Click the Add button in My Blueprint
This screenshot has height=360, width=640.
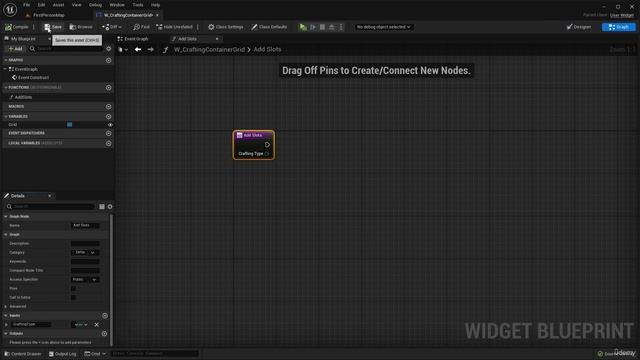(16, 49)
